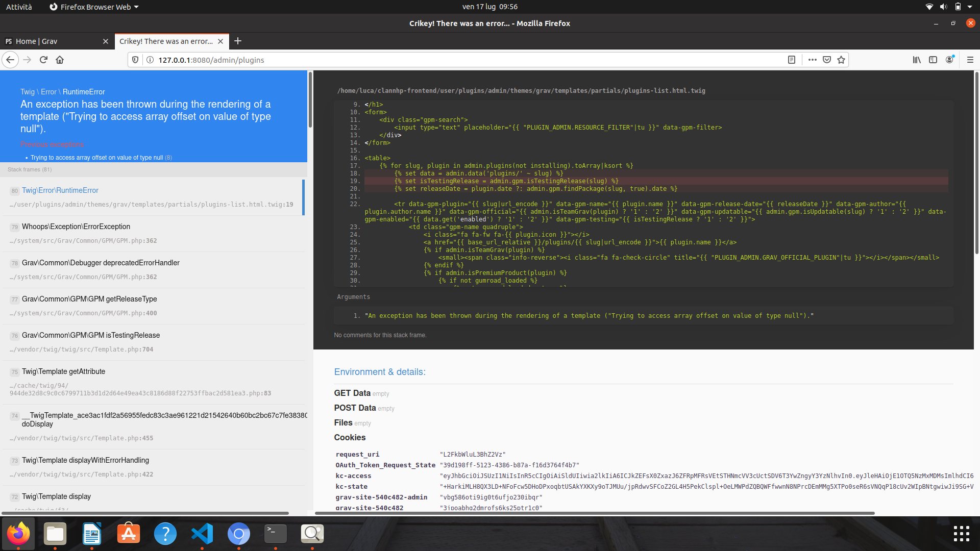Open Attività activities overview
This screenshot has height=551, width=980.
[19, 7]
